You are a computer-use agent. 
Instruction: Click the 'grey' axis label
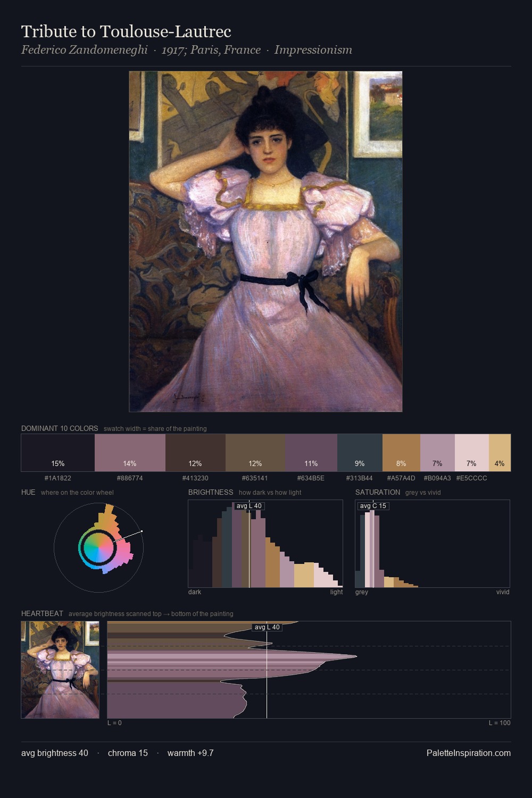point(362,592)
